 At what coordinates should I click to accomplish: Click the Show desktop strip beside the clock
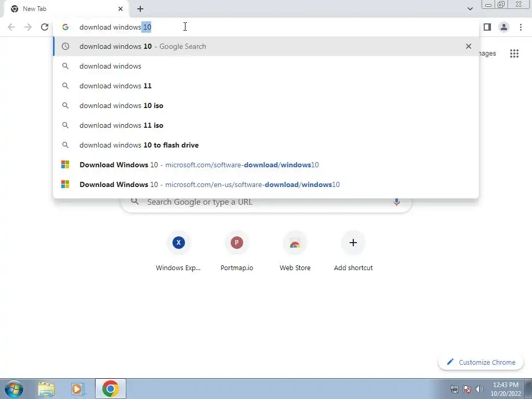(528, 389)
